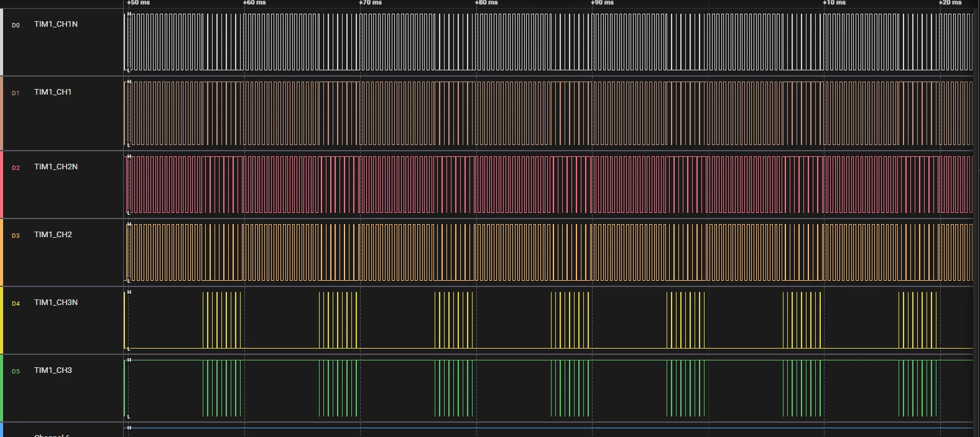Image resolution: width=980 pixels, height=437 pixels.
Task: Select the TIM1_CH3N channel label
Action: point(56,303)
